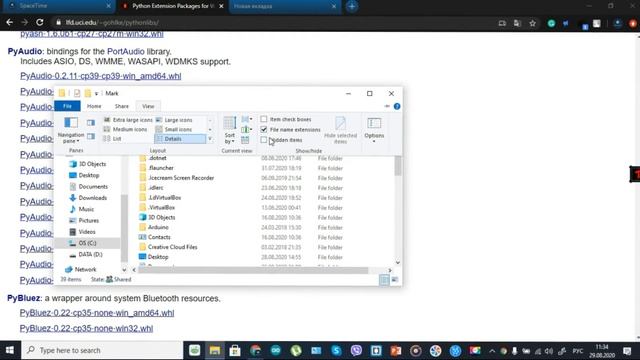The width and height of the screenshot is (640, 360).
Task: Click Hide selected items button
Action: pyautogui.click(x=340, y=130)
